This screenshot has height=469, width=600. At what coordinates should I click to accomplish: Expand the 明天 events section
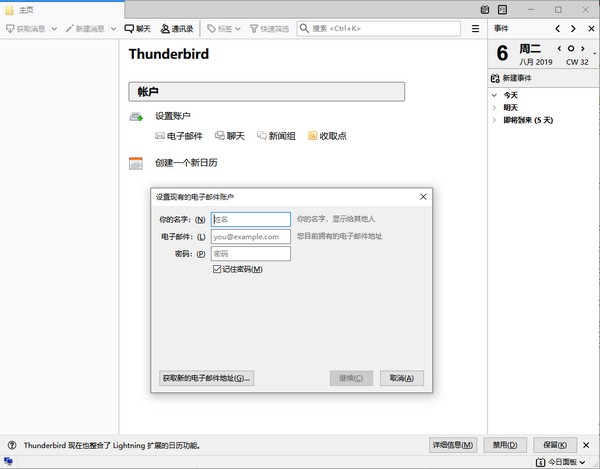point(494,107)
